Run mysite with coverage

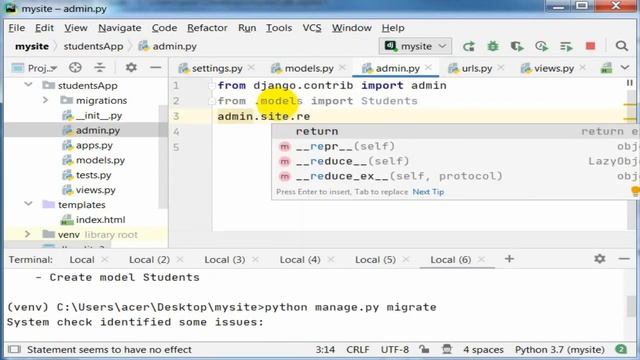pyautogui.click(x=517, y=47)
